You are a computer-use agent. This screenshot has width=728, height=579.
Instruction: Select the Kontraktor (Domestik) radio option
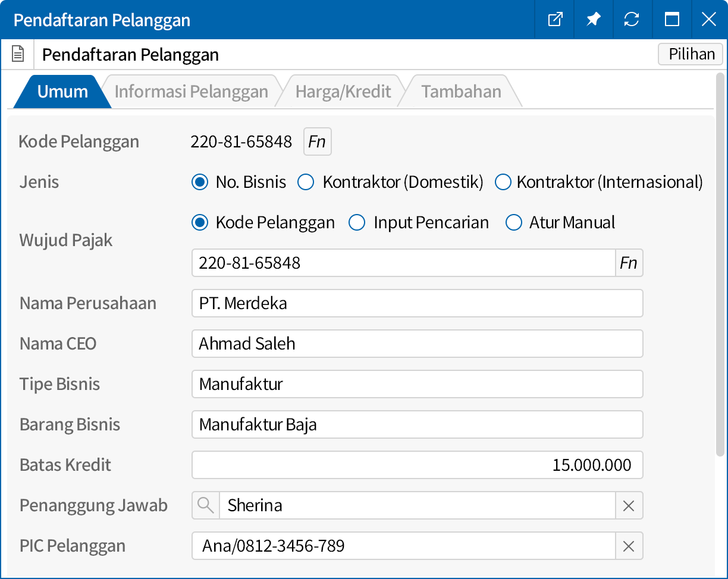click(x=306, y=182)
